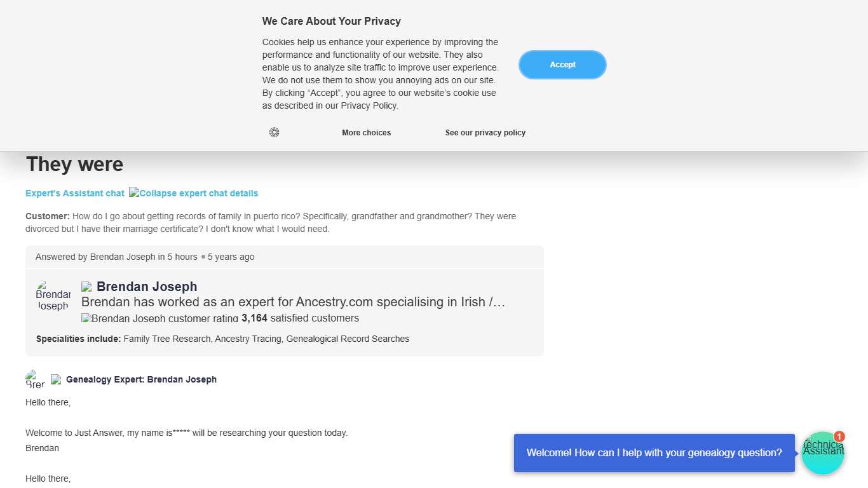Image resolution: width=868 pixels, height=488 pixels.
Task: Click the icon before Genealogy Expert: Brendan Joseph
Action: click(x=56, y=379)
